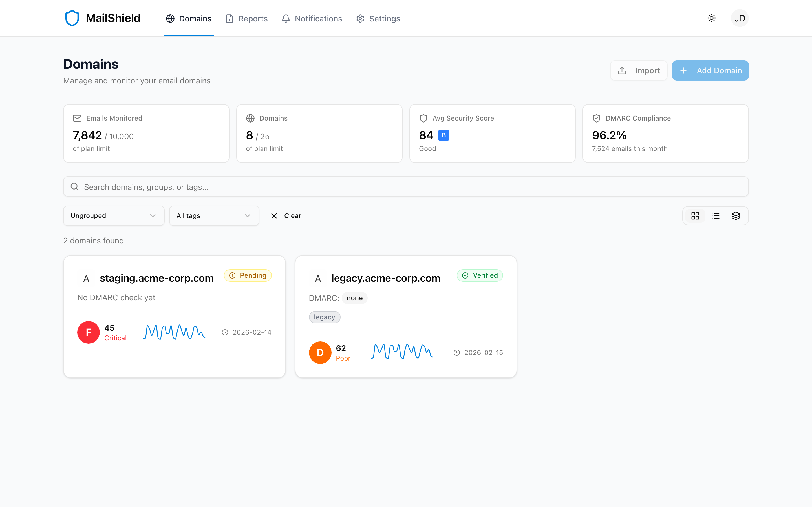This screenshot has width=812, height=507.
Task: Click the legacy tag chip
Action: click(x=324, y=317)
